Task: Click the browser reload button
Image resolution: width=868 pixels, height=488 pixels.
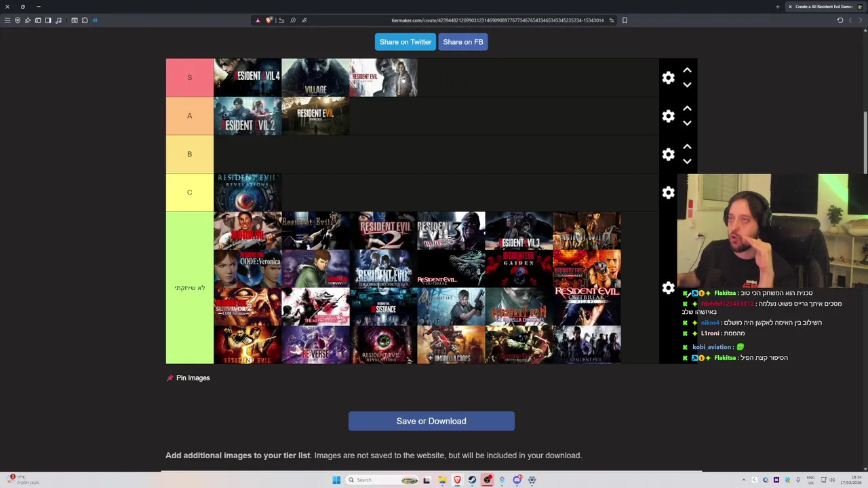Action: (x=840, y=20)
